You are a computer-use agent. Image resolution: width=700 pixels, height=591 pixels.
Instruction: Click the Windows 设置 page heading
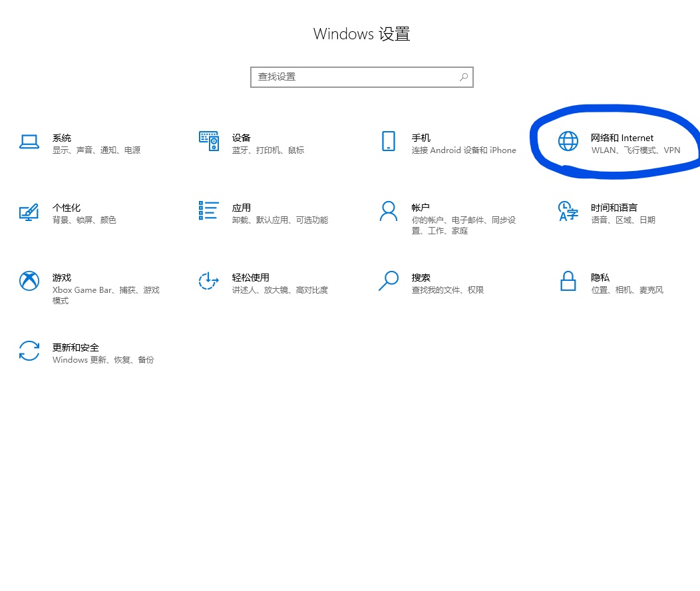pyautogui.click(x=361, y=34)
